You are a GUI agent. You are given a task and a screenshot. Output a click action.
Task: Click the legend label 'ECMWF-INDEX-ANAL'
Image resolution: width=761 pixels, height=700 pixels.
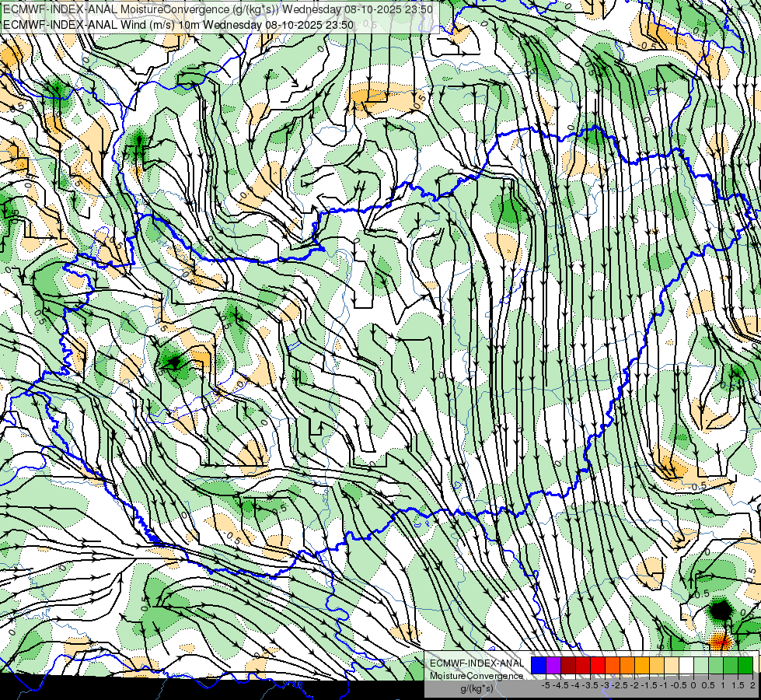476,663
